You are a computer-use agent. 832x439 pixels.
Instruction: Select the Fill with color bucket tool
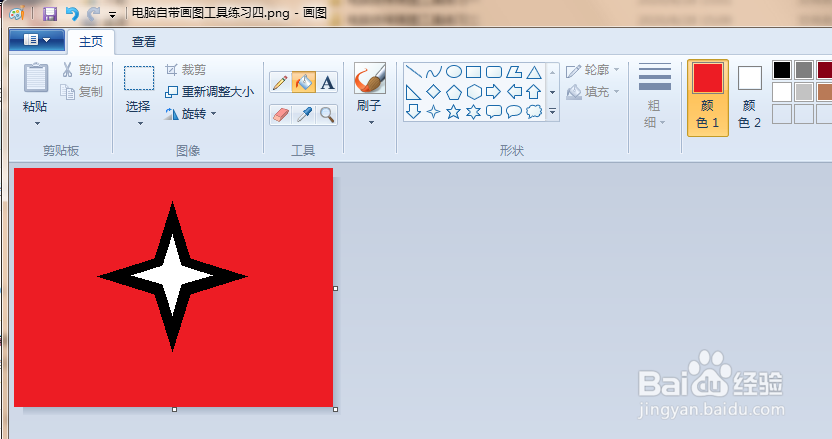[x=304, y=82]
